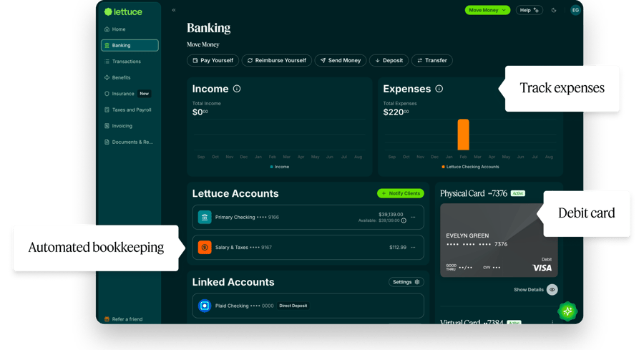
Task: Open Linked Accounts Settings
Action: pos(406,282)
